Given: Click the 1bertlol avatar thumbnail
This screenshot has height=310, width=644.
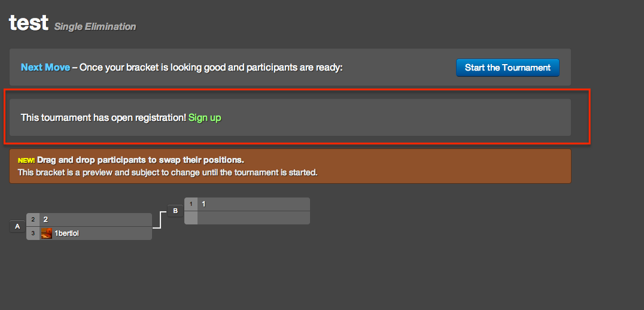Looking at the screenshot, I should (47, 233).
